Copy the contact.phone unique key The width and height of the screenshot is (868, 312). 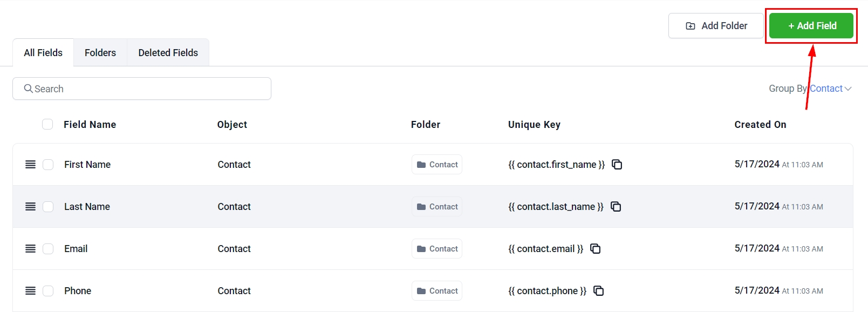point(599,291)
